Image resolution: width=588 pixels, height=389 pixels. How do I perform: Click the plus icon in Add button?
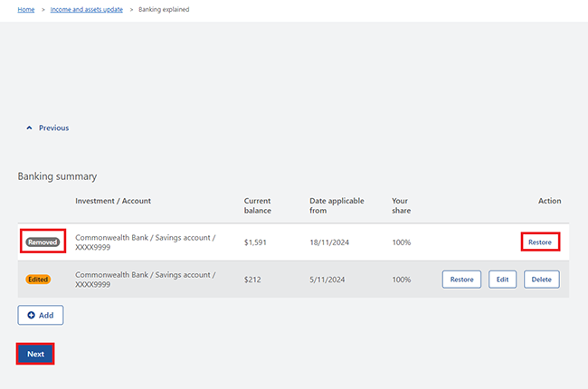point(31,315)
